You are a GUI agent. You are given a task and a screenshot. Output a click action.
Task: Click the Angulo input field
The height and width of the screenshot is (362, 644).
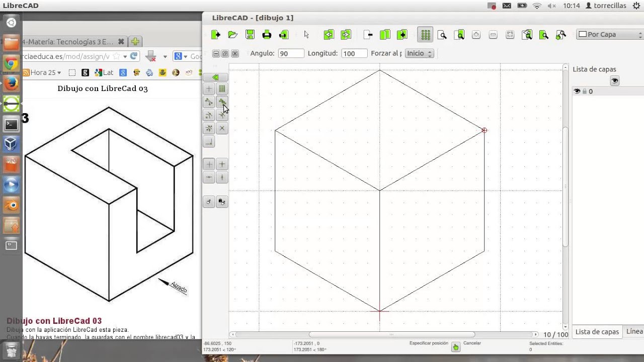pyautogui.click(x=291, y=53)
